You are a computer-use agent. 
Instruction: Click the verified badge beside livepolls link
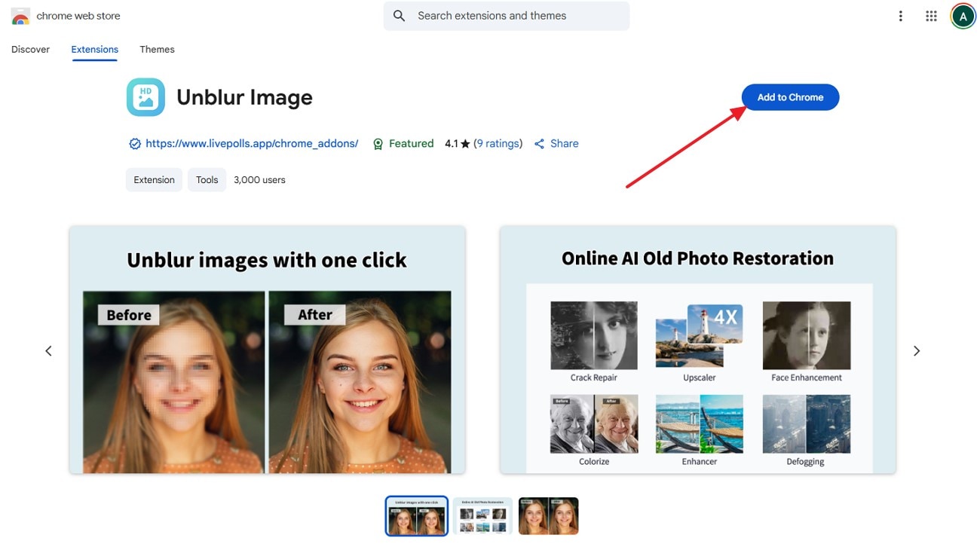pyautogui.click(x=135, y=144)
